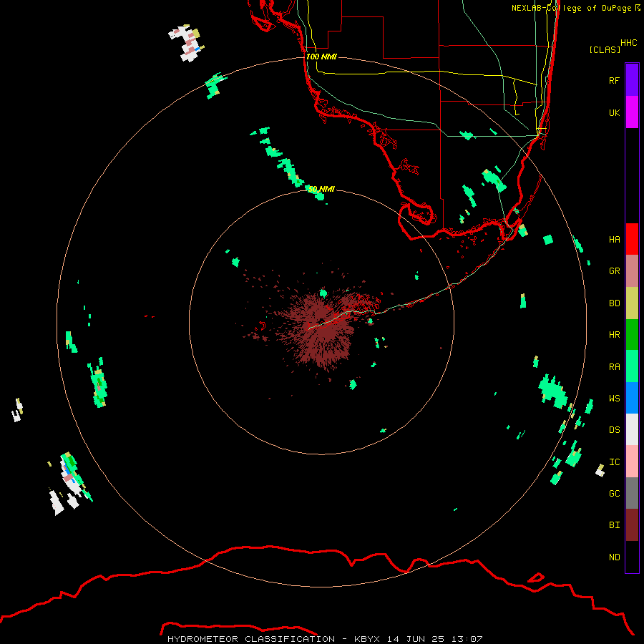Click the "HYDROMETEOR CLASSIFICATION" title text
644x644 pixels.
251,639
